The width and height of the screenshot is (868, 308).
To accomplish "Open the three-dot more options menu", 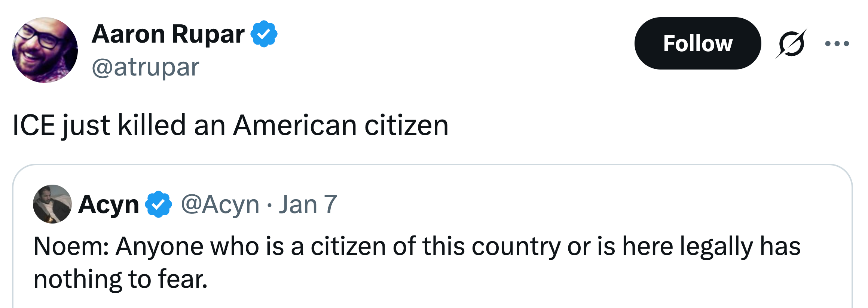I will tap(837, 44).
